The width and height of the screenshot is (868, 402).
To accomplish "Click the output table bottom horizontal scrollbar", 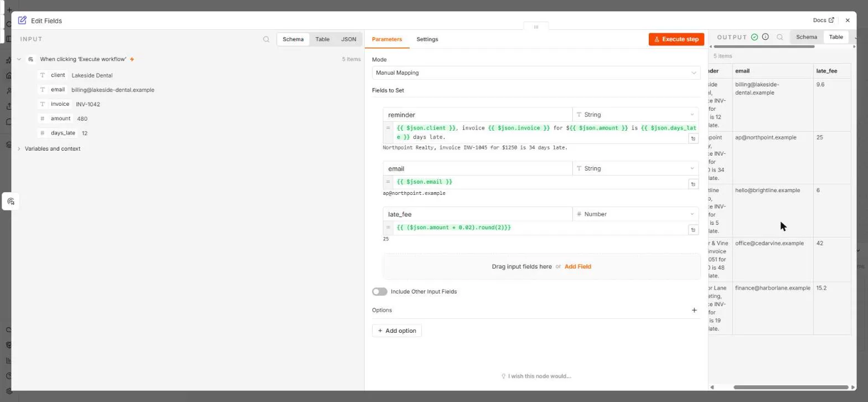I will [791, 387].
